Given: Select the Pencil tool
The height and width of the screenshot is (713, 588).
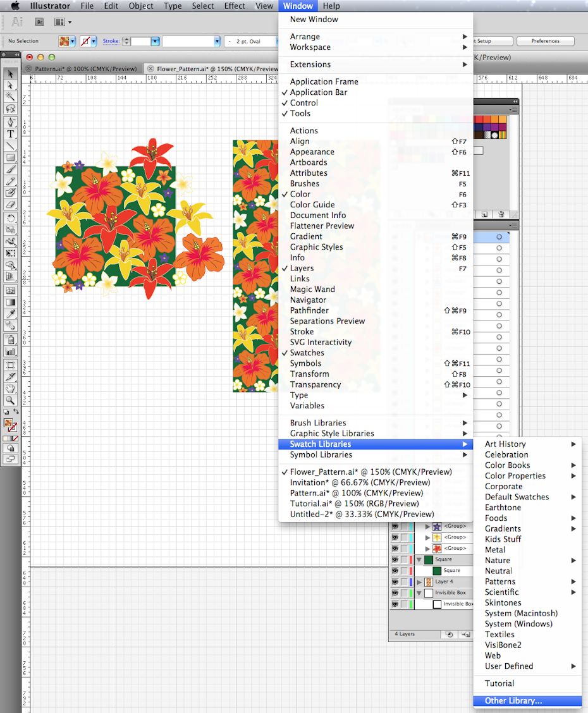Looking at the screenshot, I should pyautogui.click(x=10, y=181).
